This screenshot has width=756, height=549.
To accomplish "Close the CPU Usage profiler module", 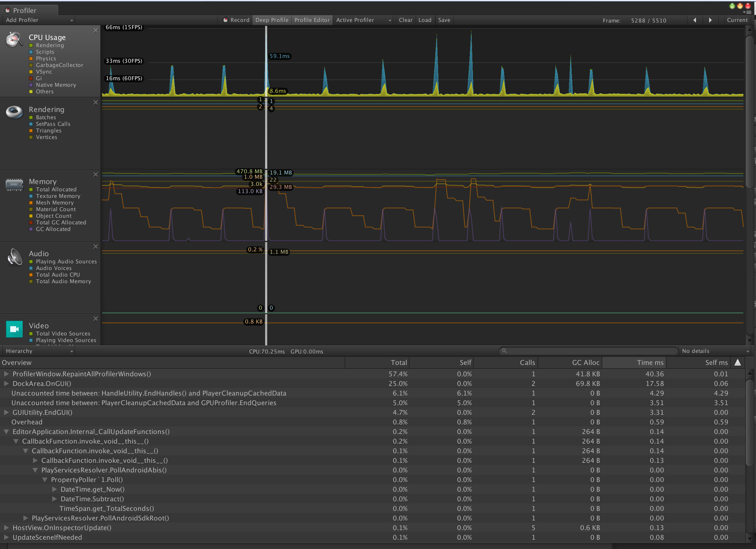I will [96, 31].
